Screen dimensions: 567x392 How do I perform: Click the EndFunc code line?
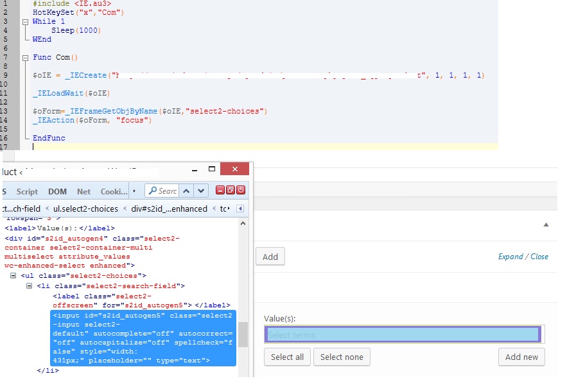pyautogui.click(x=49, y=138)
